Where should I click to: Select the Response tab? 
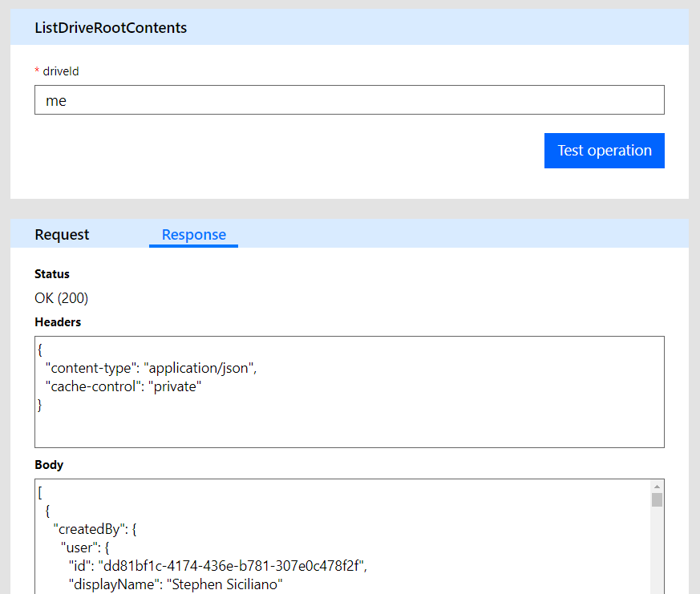[194, 235]
